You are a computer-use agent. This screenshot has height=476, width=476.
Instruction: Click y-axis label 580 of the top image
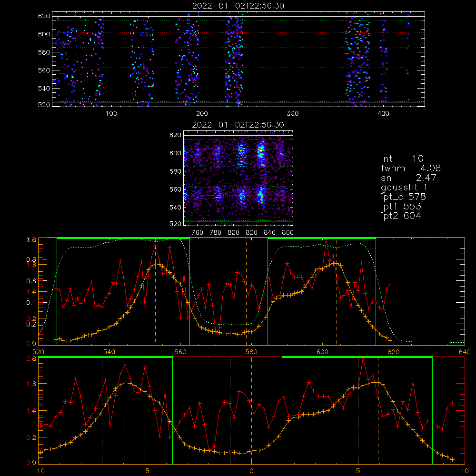(x=44, y=52)
